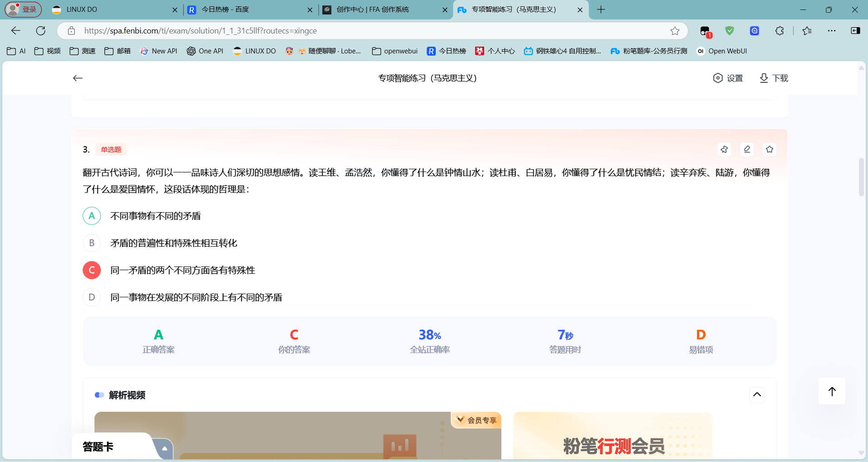Click the 登录 login button

coord(23,10)
